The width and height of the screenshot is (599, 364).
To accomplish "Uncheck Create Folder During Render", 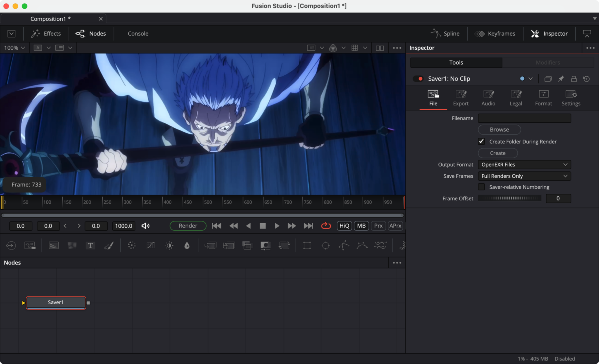I will (481, 142).
